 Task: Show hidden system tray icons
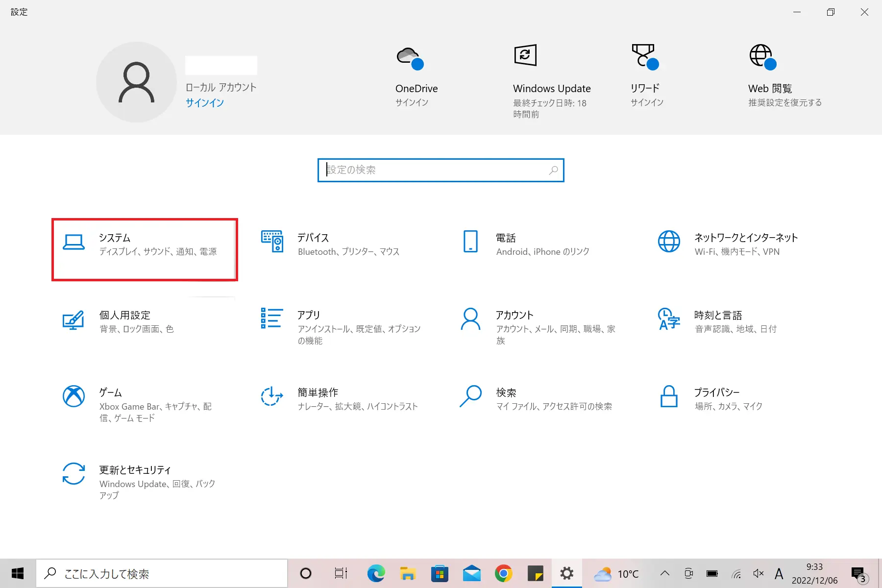click(665, 573)
